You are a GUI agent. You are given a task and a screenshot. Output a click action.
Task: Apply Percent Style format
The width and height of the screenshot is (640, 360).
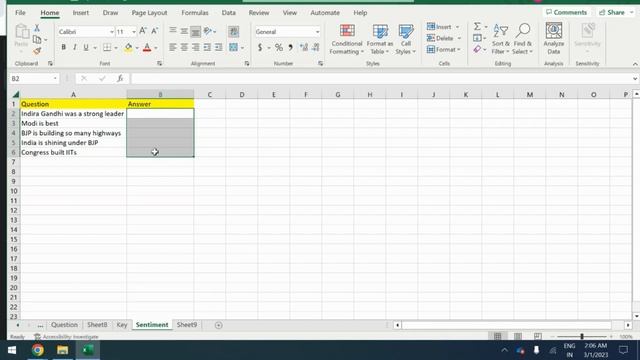[x=279, y=48]
